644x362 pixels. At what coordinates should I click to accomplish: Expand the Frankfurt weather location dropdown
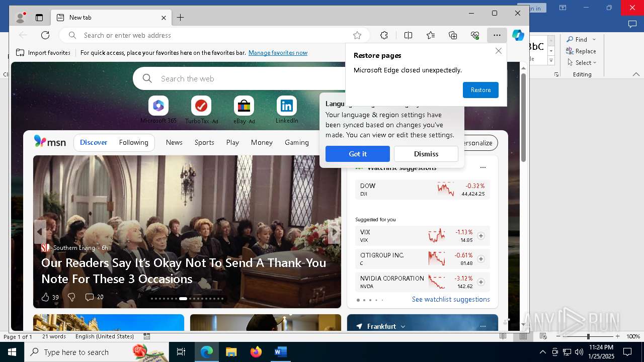[x=403, y=326]
